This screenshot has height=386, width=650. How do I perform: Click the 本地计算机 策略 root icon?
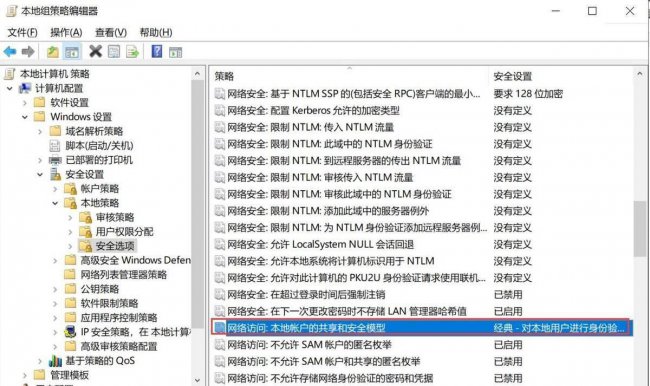[10, 74]
